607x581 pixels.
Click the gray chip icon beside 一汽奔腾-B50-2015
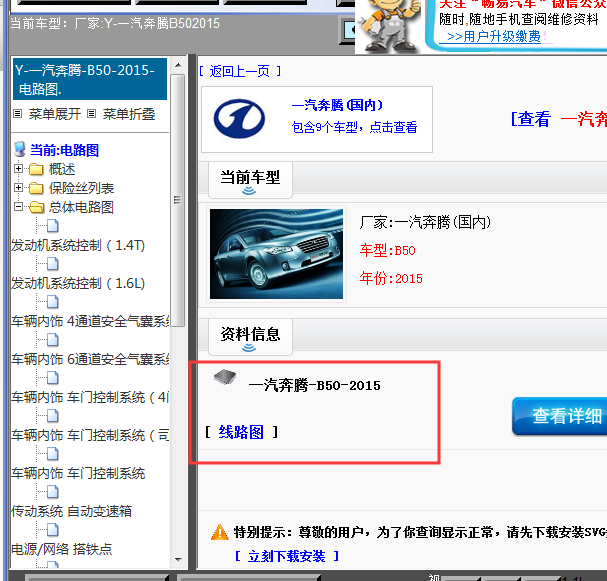225,376
